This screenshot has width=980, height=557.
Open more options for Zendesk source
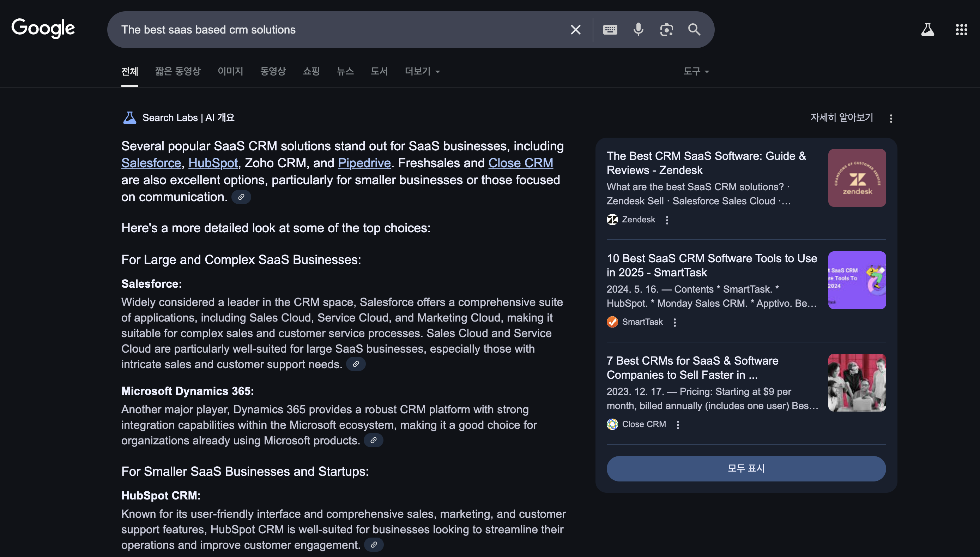(x=667, y=220)
